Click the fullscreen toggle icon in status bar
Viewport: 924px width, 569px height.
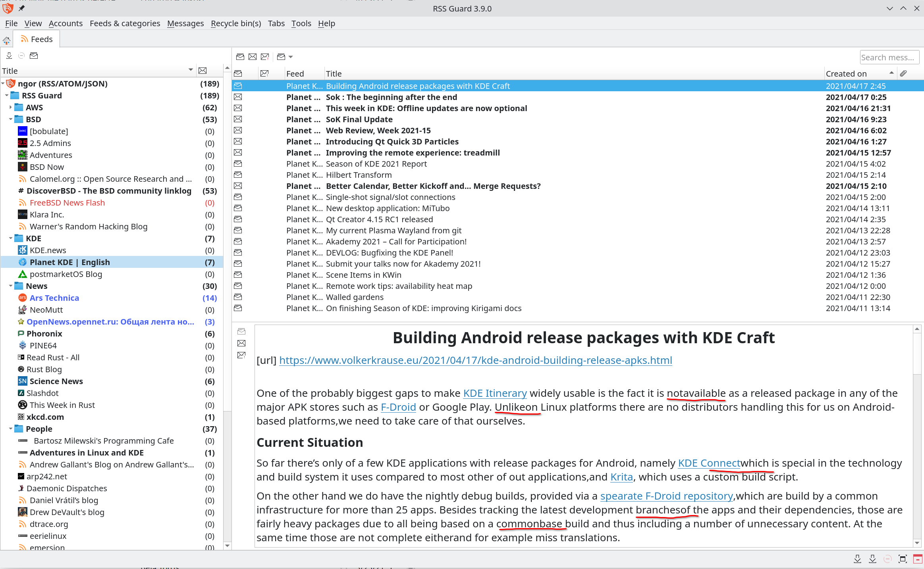pos(903,559)
